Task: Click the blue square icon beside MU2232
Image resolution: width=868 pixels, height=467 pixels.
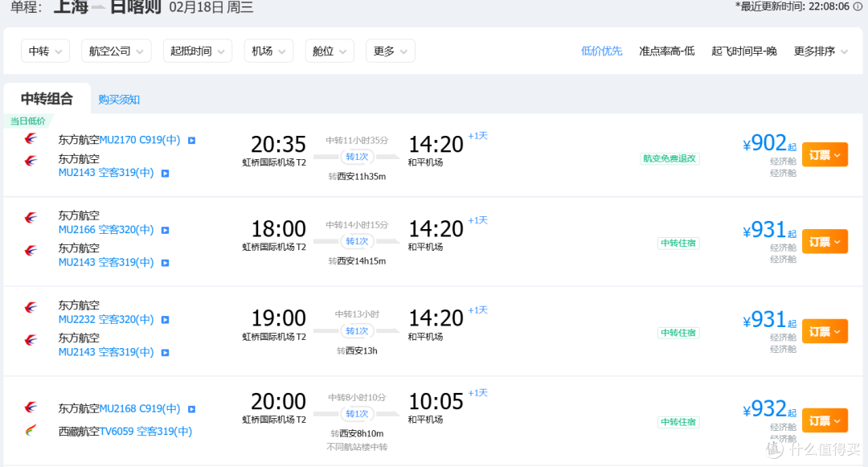Action: coord(165,320)
